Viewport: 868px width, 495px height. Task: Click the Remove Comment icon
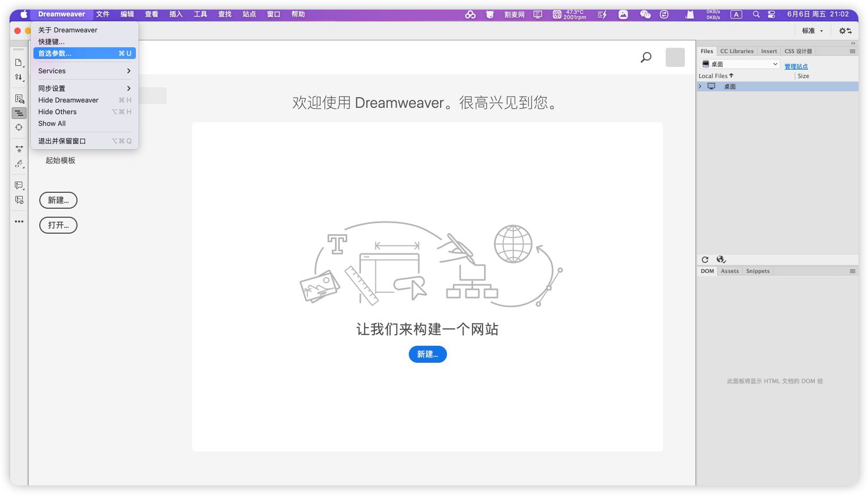pyautogui.click(x=19, y=200)
